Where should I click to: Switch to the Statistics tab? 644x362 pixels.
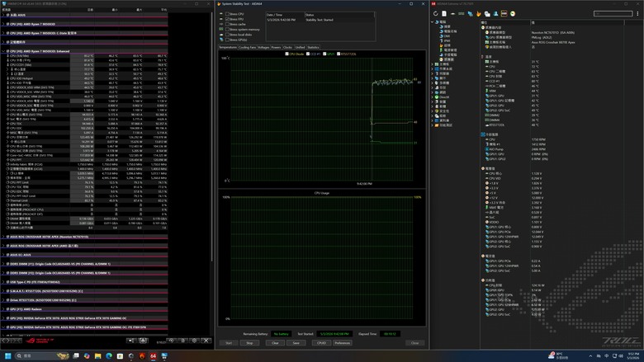[x=313, y=47]
